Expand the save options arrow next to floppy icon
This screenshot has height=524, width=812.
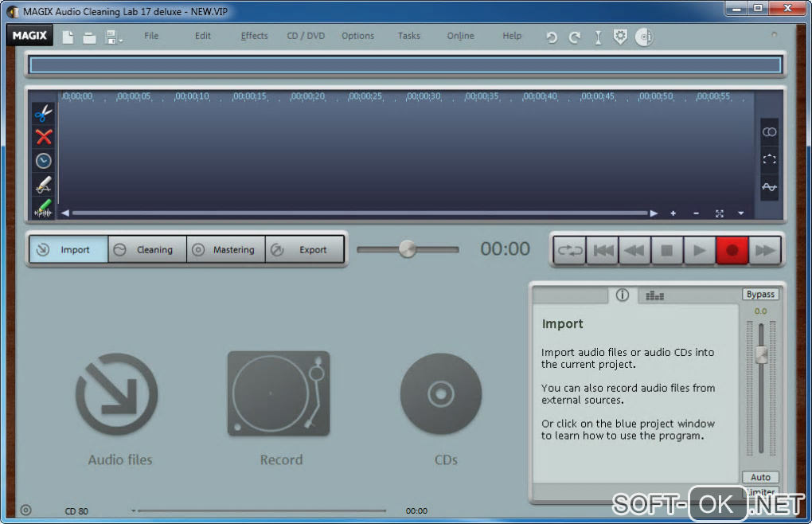coord(121,41)
